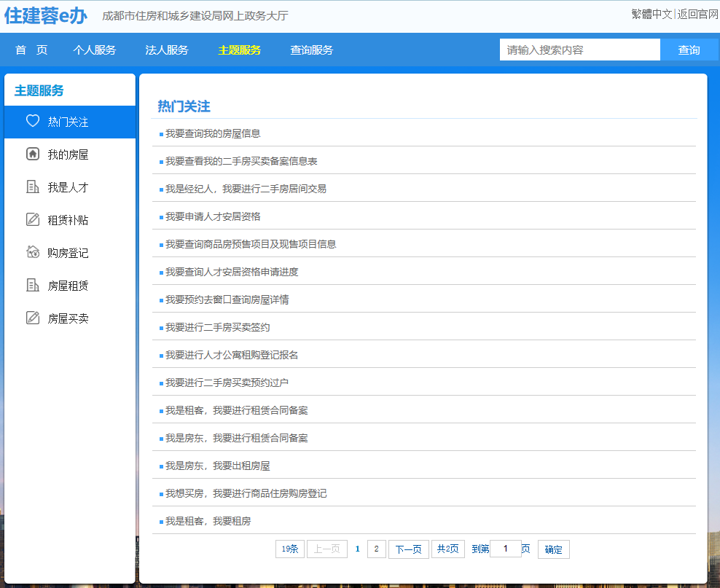Focus the page number jump field
This screenshot has height=588, width=720.
coord(506,549)
